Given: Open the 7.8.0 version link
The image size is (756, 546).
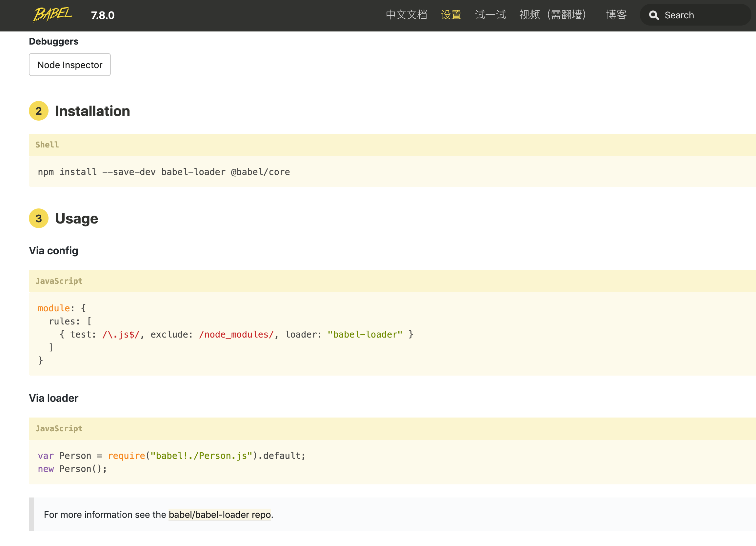Looking at the screenshot, I should click(x=103, y=15).
